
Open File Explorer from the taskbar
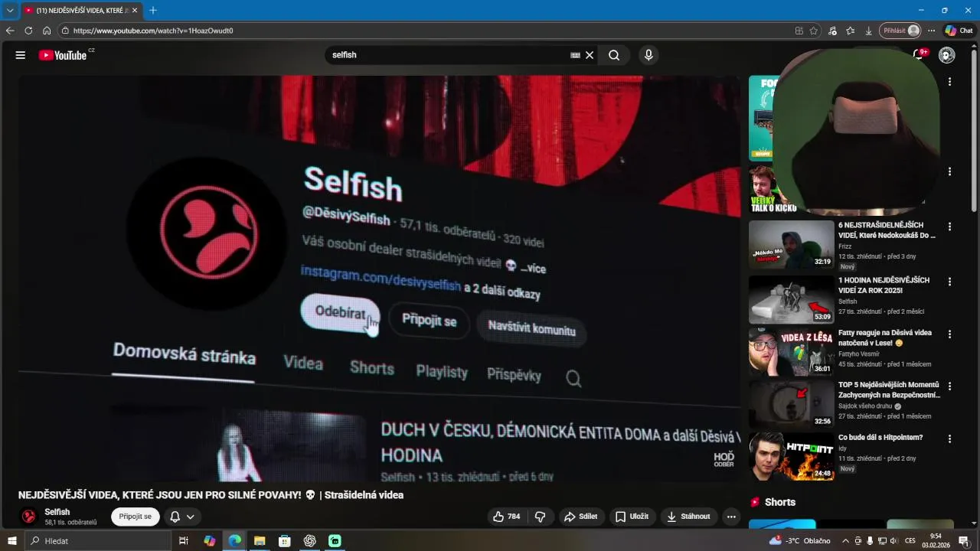pyautogui.click(x=260, y=540)
